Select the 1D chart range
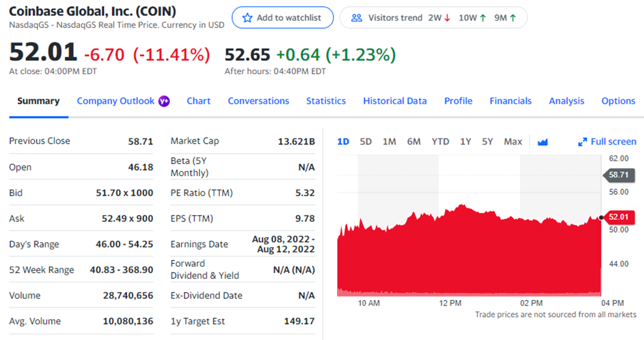 tap(343, 141)
